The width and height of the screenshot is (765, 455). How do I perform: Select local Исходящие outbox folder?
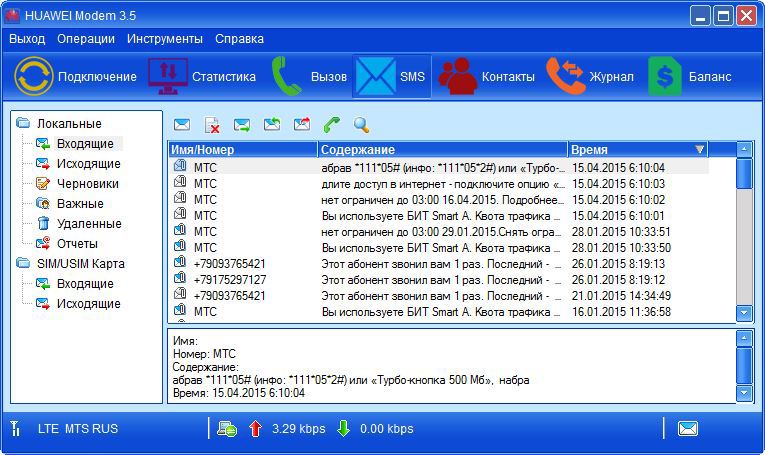(x=89, y=163)
